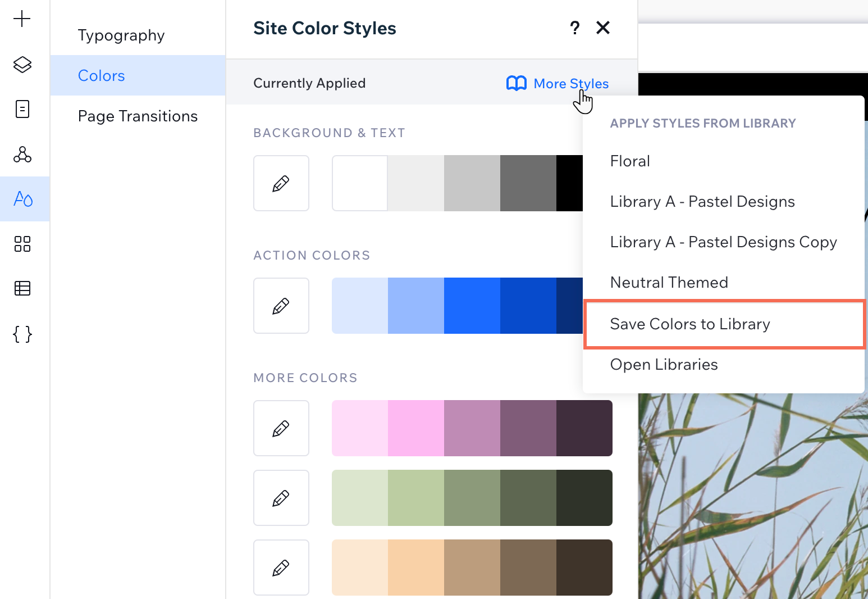The width and height of the screenshot is (868, 599).
Task: Apply the Floral style from the library
Action: pyautogui.click(x=630, y=161)
